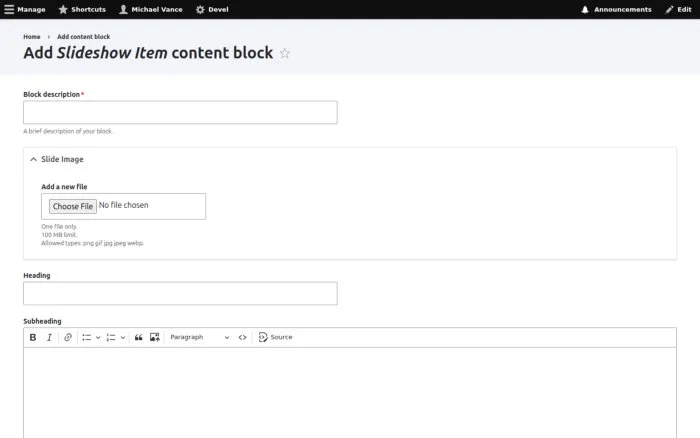Open the Shortcuts star menu
This screenshot has width=700, height=438.
tap(82, 9)
